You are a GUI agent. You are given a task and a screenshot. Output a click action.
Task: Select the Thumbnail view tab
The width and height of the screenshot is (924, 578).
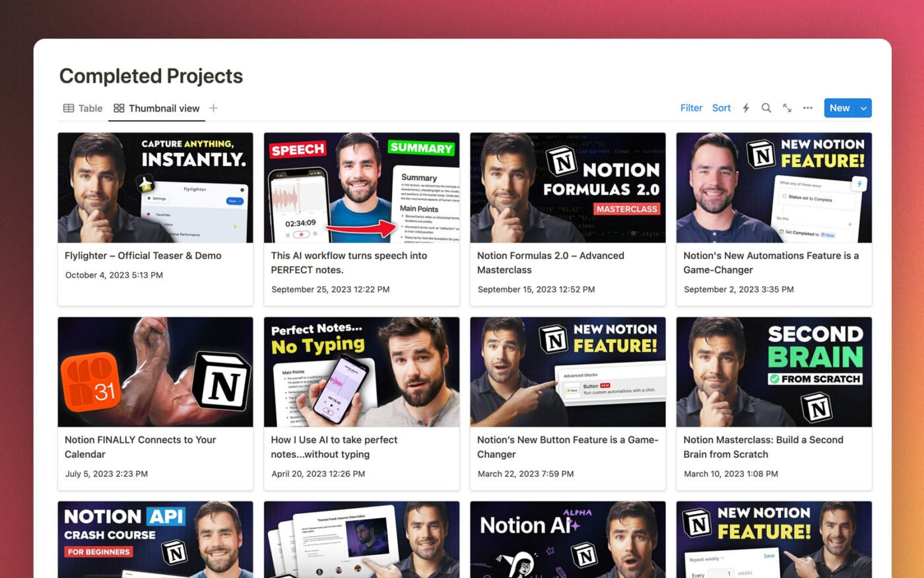[163, 108]
